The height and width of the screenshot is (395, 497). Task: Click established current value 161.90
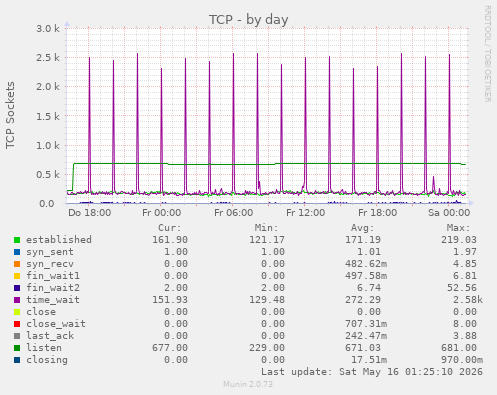(170, 240)
